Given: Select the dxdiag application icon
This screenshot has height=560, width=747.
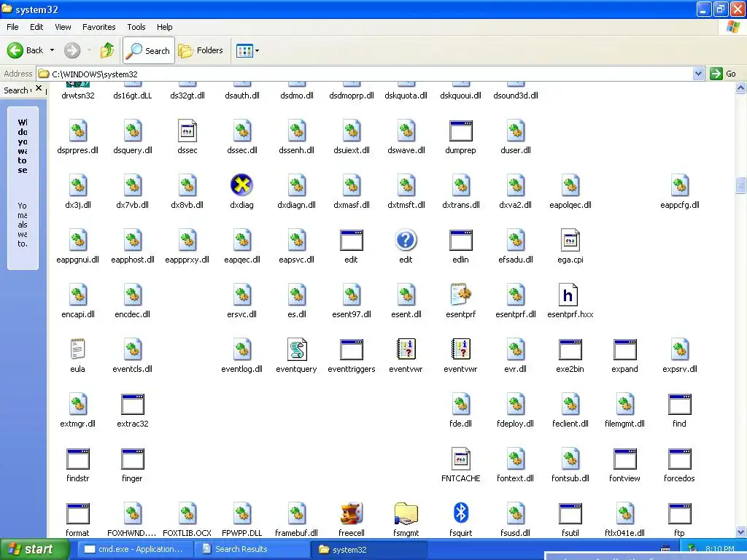Looking at the screenshot, I should coord(241,185).
